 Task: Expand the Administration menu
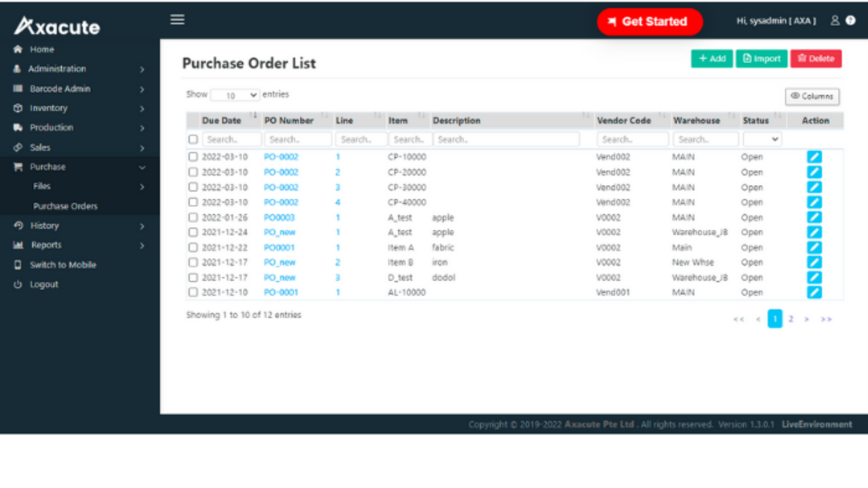80,69
